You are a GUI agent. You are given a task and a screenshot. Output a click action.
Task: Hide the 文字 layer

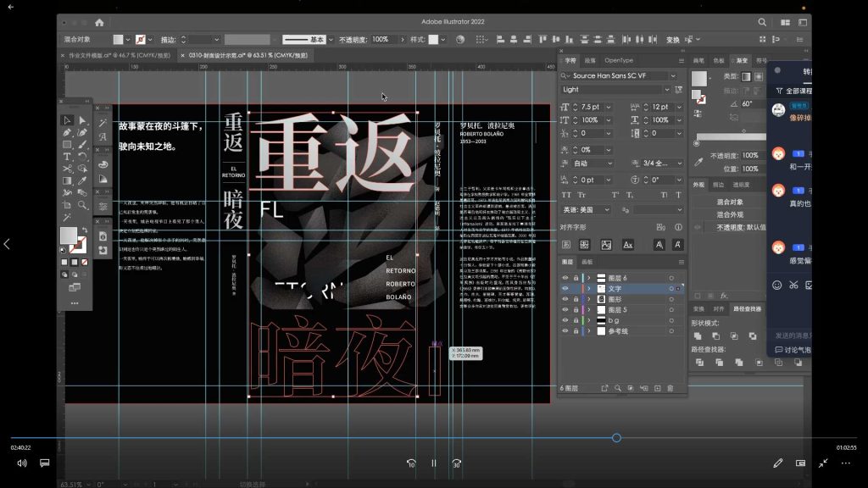tap(564, 288)
